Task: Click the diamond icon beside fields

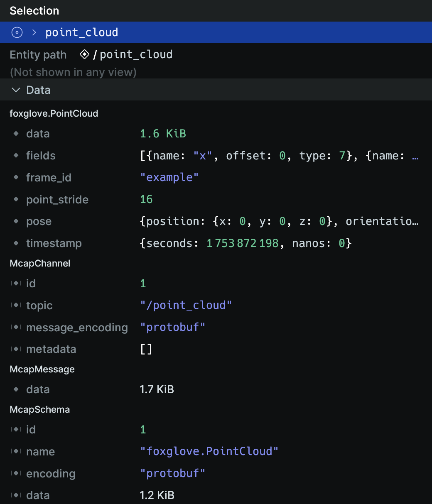Action: [x=16, y=156]
